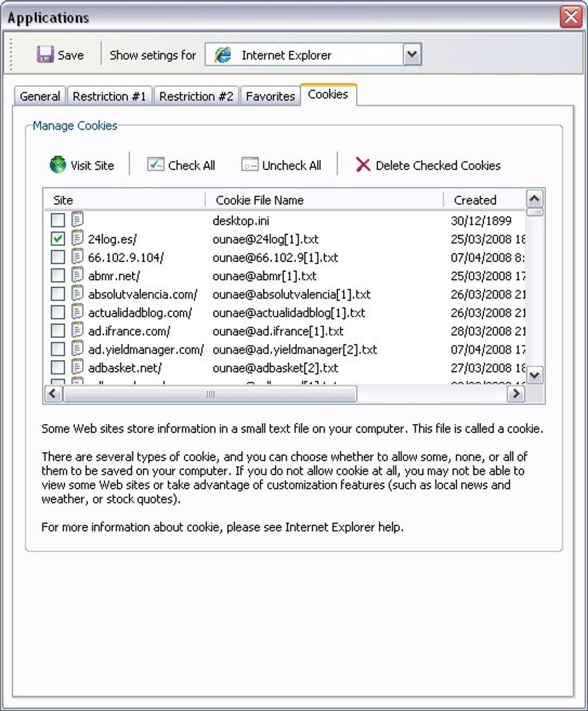This screenshot has height=711, width=588.
Task: Sort by the Created column header
Action: click(485, 200)
